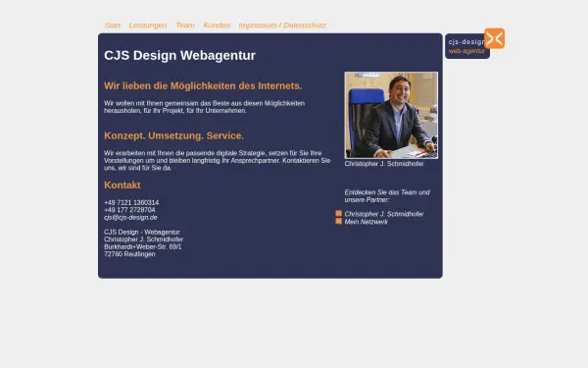Click the email address cjs@cjs-design.de
The image size is (588, 368).
tap(130, 218)
